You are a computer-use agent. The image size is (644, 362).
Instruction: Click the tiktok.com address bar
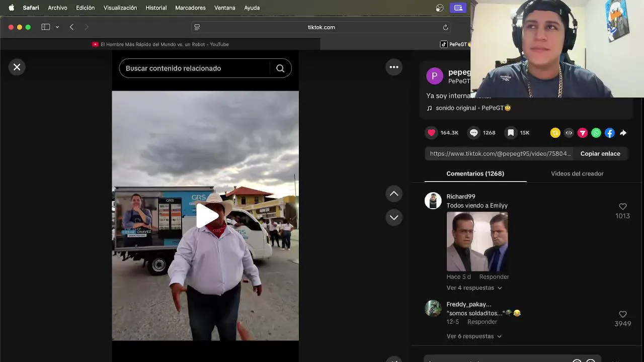[321, 27]
